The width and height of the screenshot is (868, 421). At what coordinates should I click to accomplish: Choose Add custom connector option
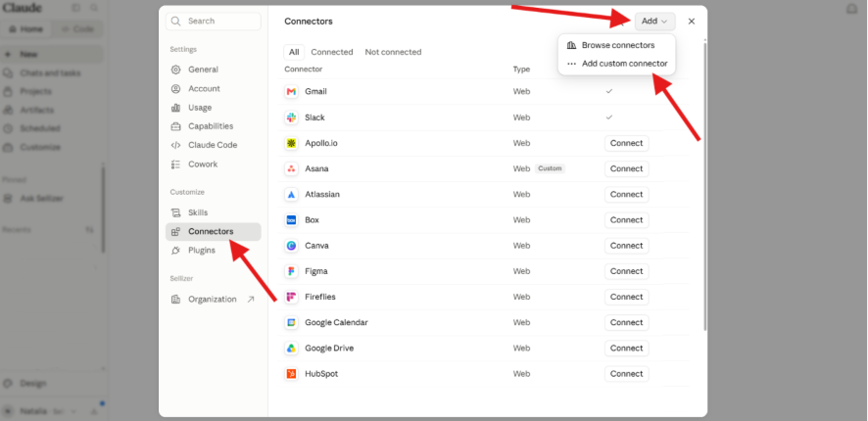click(616, 64)
